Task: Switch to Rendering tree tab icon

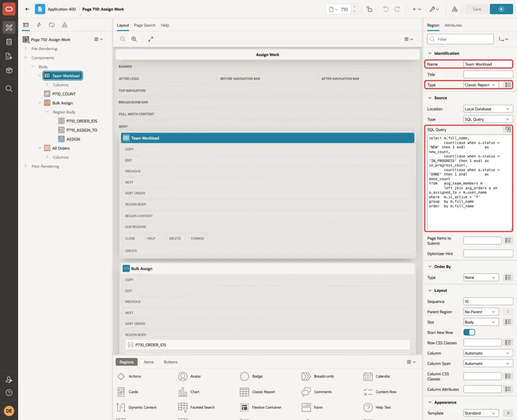Action: point(26,25)
